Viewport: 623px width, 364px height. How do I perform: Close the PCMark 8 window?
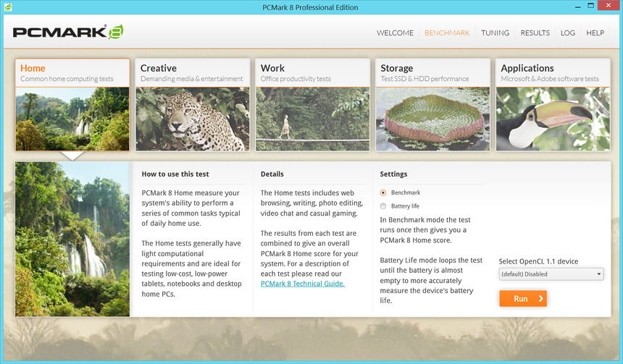(x=609, y=6)
